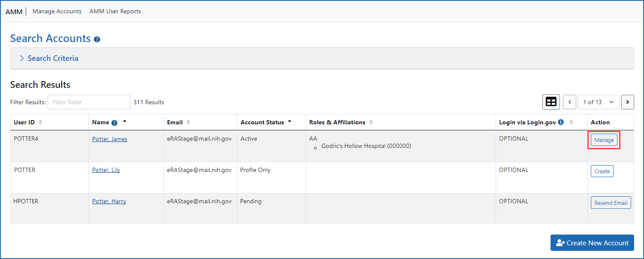Toggle Account Status sort arrow
The height and width of the screenshot is (259, 644).
[289, 121]
